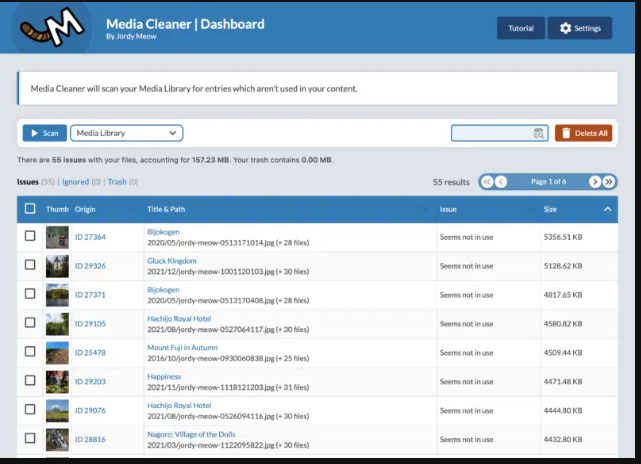Click the '5128.62 KB' size cell
The image size is (641, 464).
563,266
